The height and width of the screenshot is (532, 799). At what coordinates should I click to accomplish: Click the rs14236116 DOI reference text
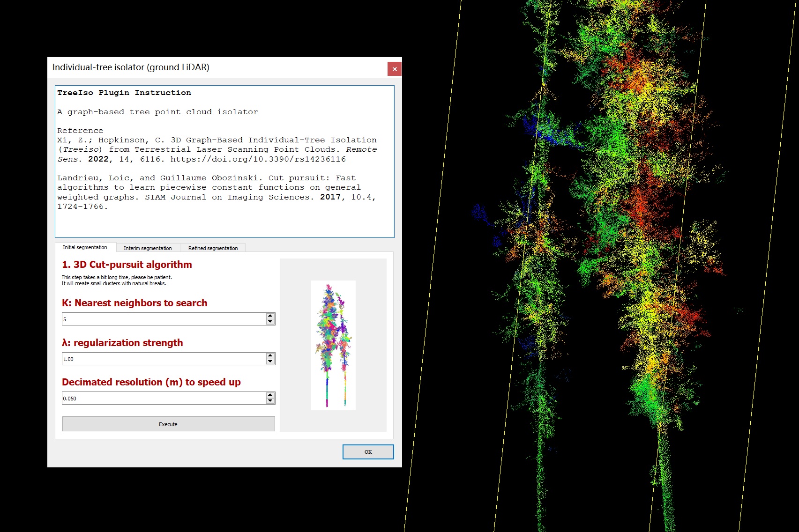tap(258, 159)
